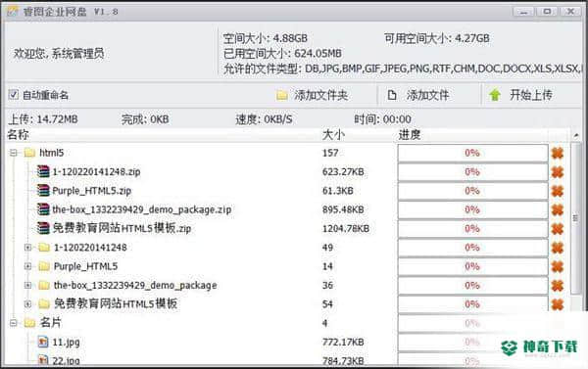588x369 pixels.
Task: Remove 免费教育网站HTML5模板 folder using orange X
Action: click(x=558, y=304)
